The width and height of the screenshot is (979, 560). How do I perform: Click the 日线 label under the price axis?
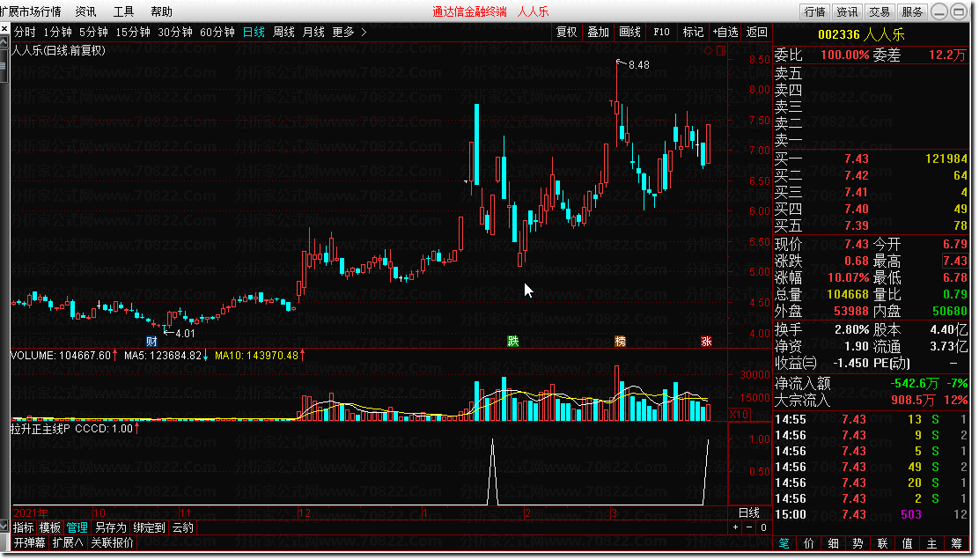tap(749, 512)
